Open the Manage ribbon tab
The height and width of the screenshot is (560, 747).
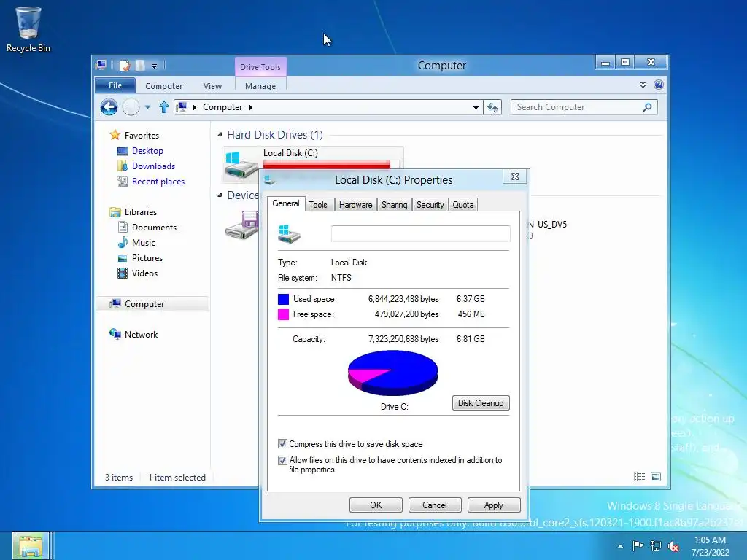pyautogui.click(x=260, y=86)
